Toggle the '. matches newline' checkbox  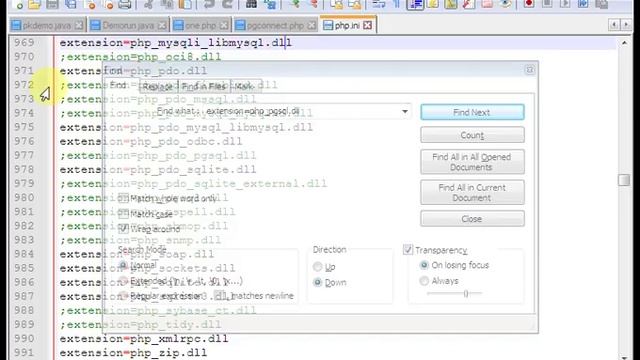(220, 296)
